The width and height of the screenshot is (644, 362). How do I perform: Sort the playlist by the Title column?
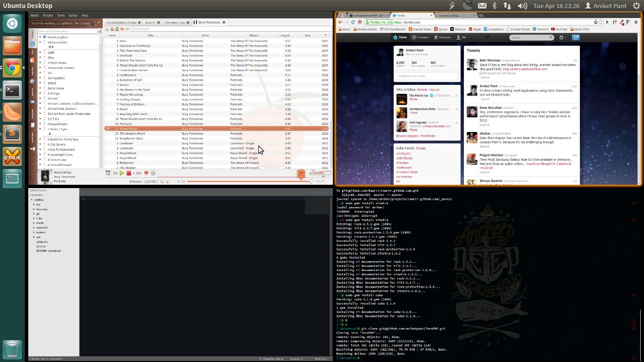(x=150, y=35)
